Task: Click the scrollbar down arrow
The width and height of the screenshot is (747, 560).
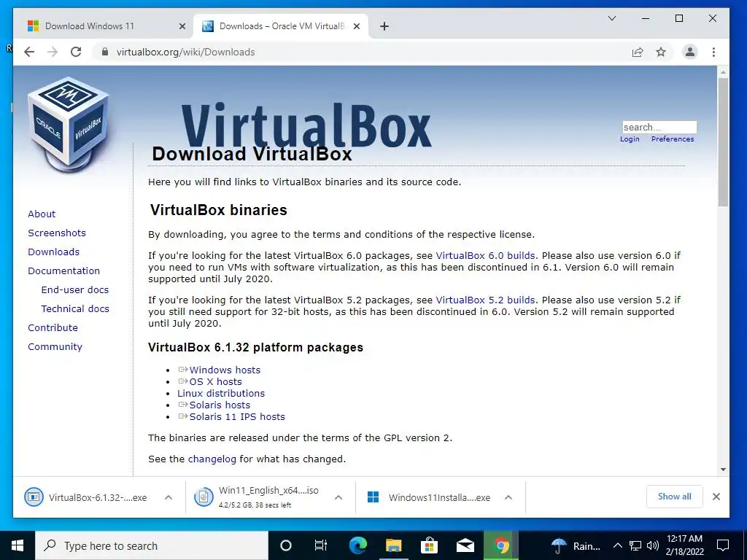Action: pos(723,470)
